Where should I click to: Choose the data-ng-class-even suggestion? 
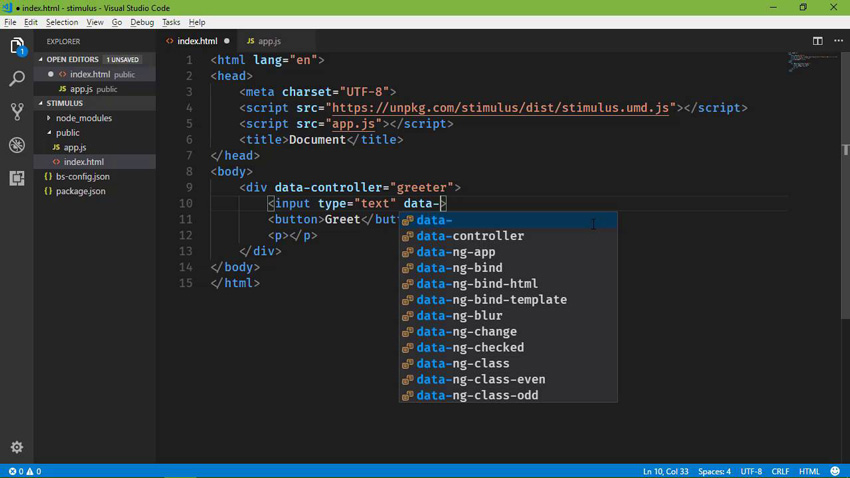(x=508, y=379)
